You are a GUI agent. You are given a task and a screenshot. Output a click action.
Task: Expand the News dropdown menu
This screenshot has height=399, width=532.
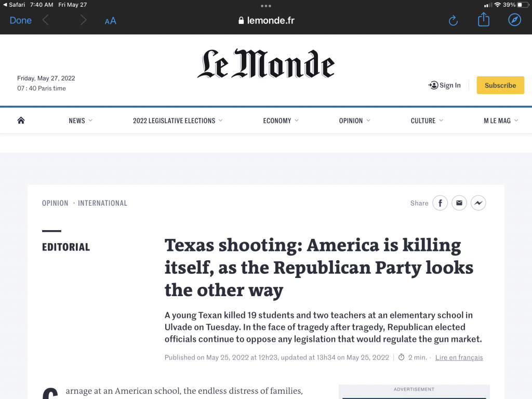pos(81,121)
